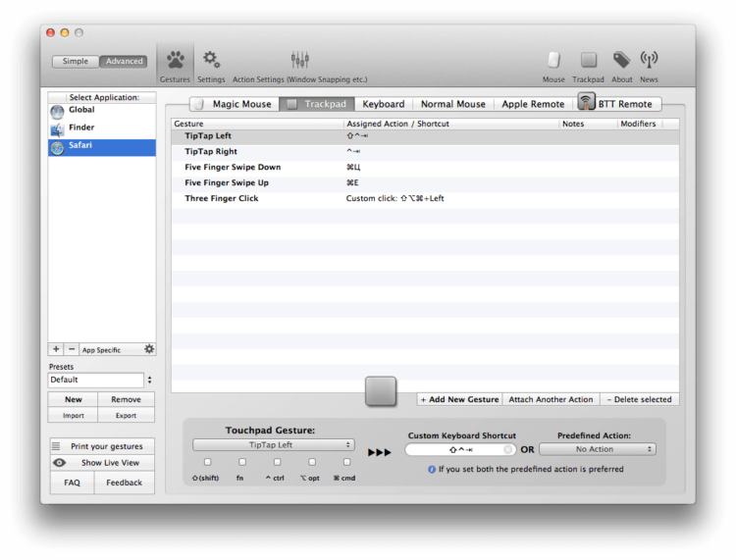736x560 pixels.
Task: Toggle the cmd modifier checkbox
Action: click(346, 462)
